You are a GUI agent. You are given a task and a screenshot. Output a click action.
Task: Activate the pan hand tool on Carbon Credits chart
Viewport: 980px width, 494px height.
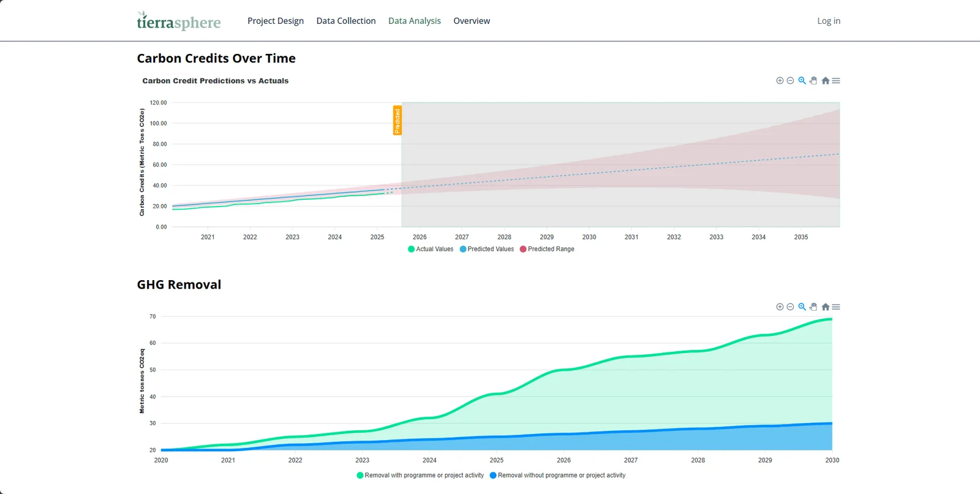pyautogui.click(x=813, y=81)
